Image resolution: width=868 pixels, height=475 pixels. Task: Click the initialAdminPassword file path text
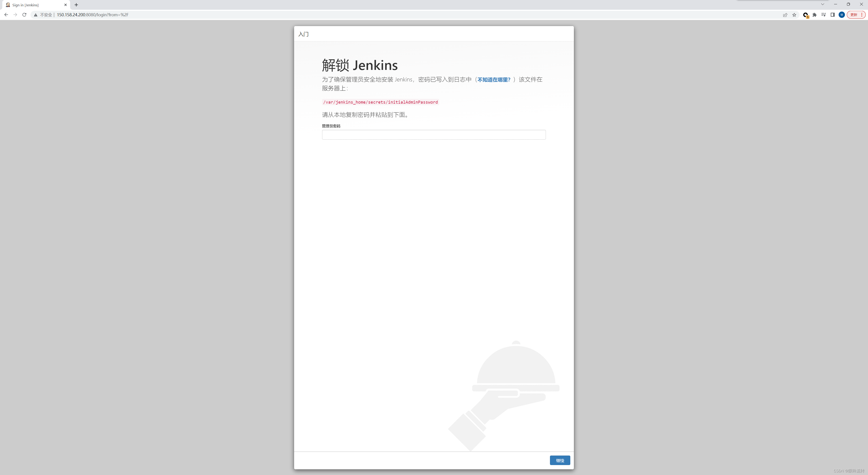[380, 102]
